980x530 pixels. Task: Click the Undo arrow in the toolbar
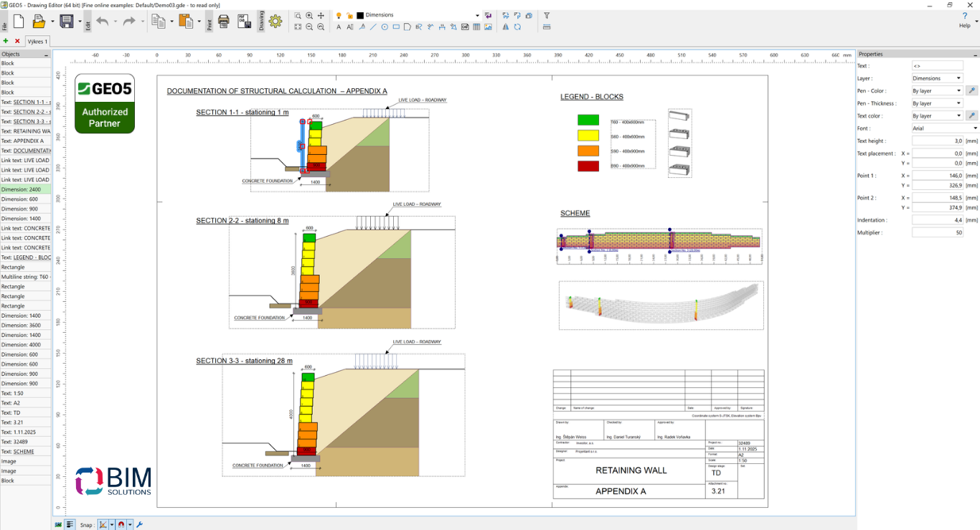pyautogui.click(x=102, y=22)
